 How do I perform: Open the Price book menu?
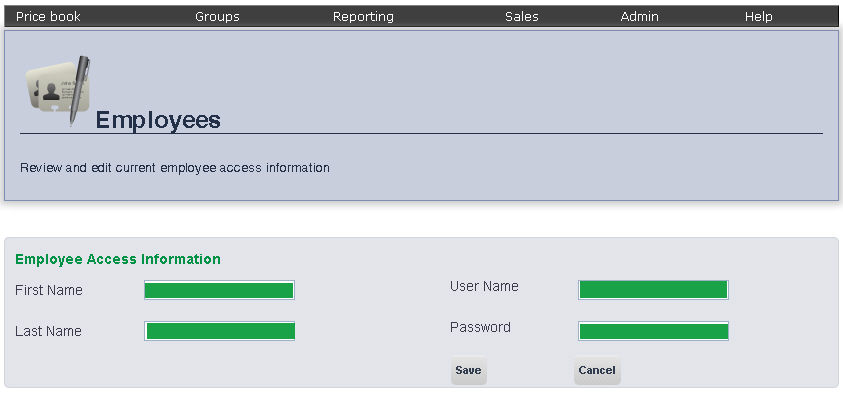coord(48,17)
